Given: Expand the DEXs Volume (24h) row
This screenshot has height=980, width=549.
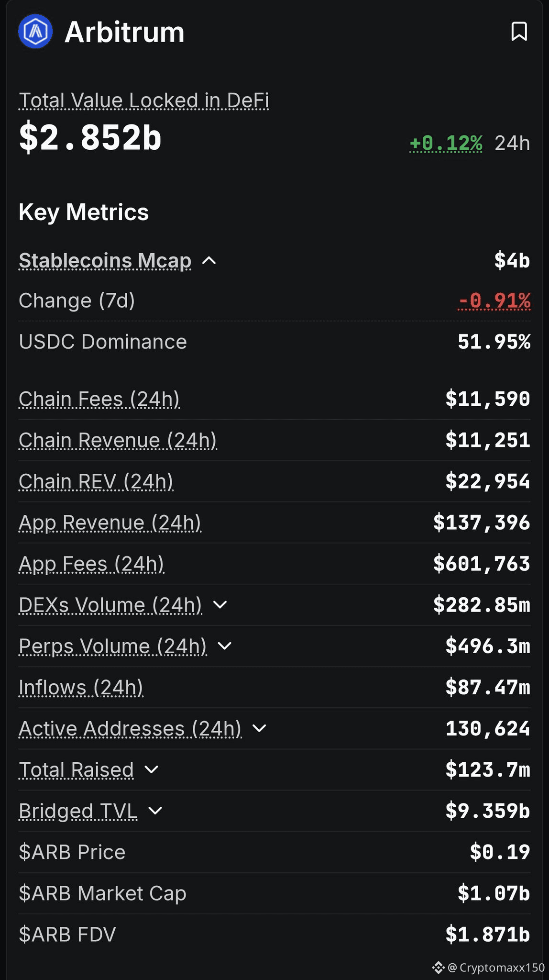Looking at the screenshot, I should pyautogui.click(x=220, y=605).
